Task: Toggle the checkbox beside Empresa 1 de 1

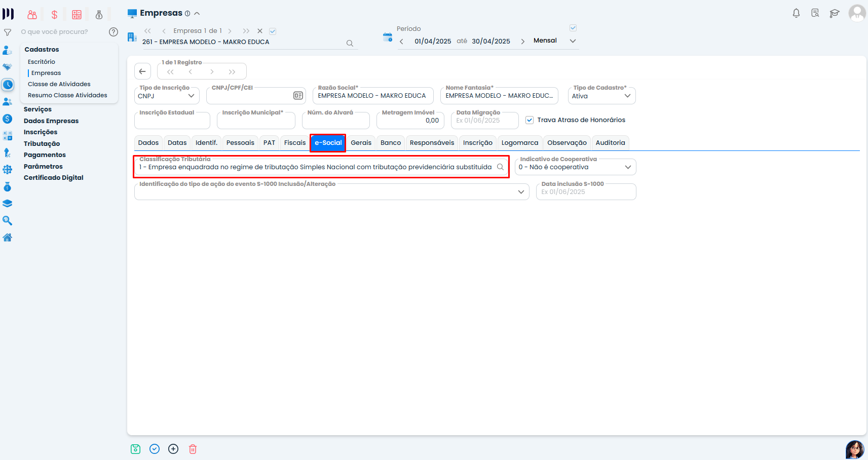Action: coord(273,31)
